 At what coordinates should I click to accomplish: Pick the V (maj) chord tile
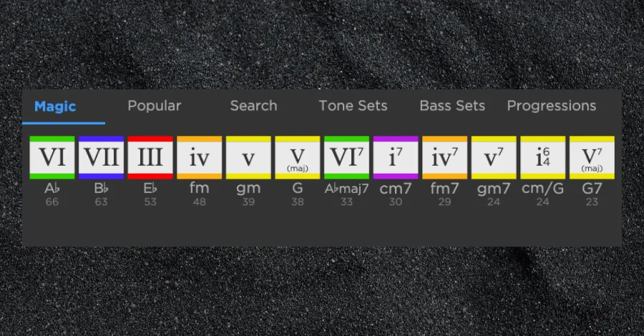[298, 157]
